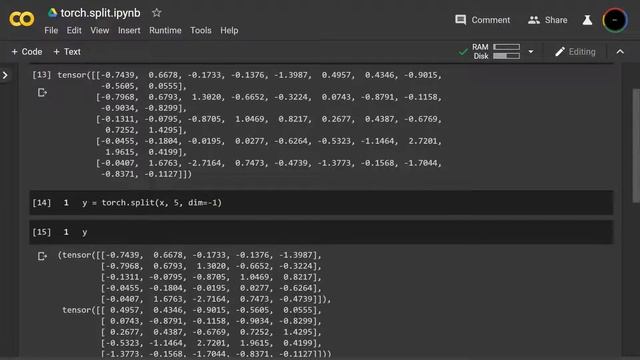Open the Runtime menu
Viewport: 640px width, 360px height.
click(165, 31)
